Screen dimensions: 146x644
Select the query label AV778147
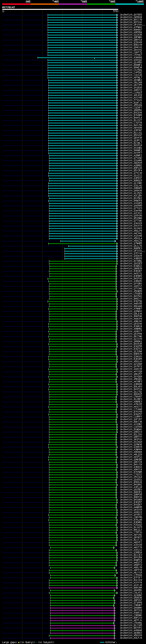click(8, 8)
